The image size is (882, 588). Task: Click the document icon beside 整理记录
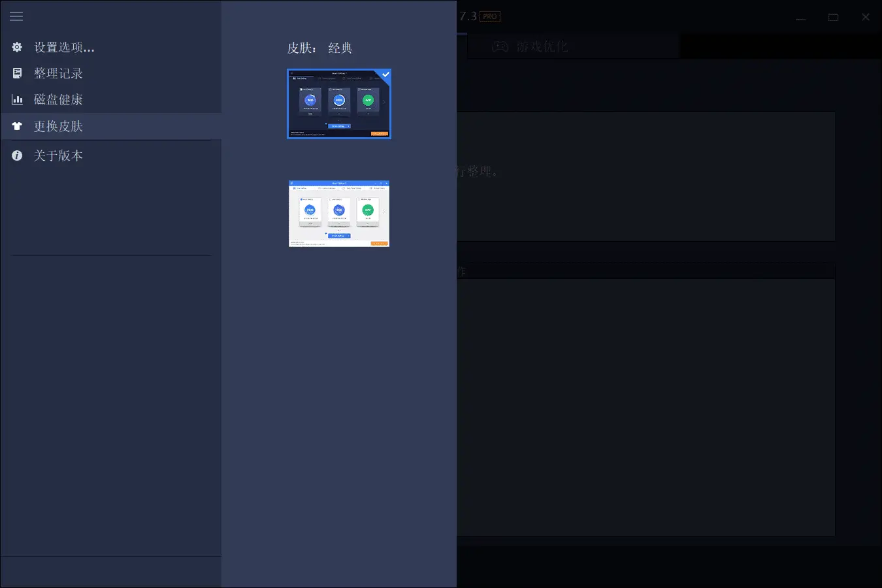pyautogui.click(x=16, y=73)
